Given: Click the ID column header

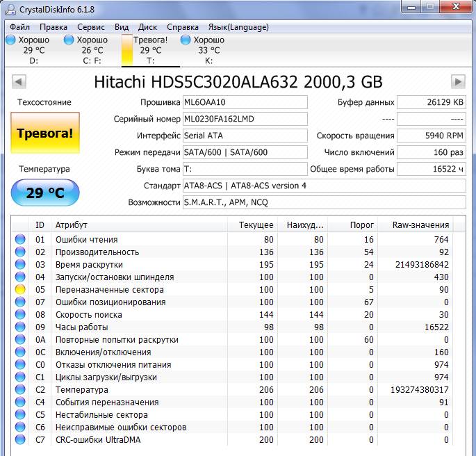Looking at the screenshot, I should click(40, 225).
